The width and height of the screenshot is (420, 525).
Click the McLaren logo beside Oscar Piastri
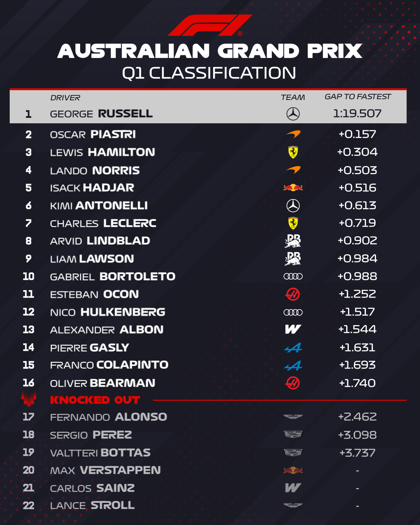(293, 134)
